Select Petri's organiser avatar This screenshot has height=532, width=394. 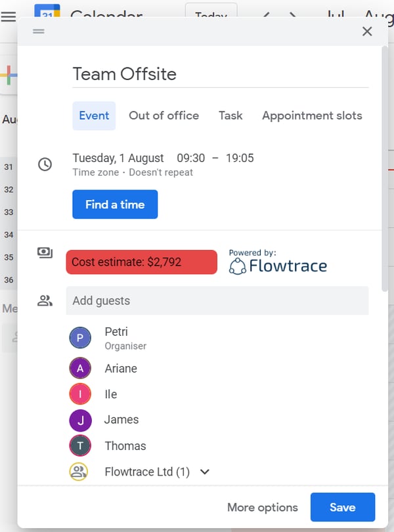point(79,338)
